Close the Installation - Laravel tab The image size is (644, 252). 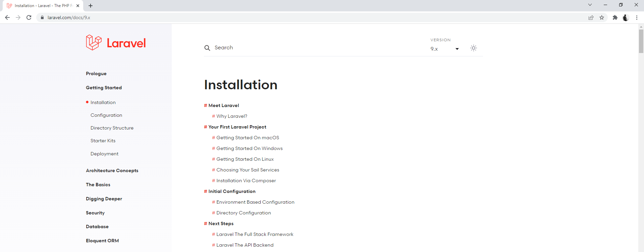click(78, 6)
